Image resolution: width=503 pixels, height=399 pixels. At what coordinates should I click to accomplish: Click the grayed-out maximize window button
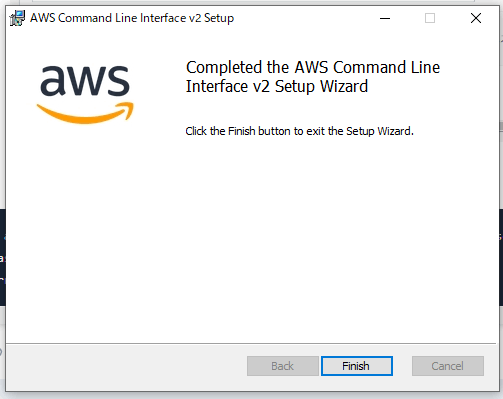coord(430,18)
